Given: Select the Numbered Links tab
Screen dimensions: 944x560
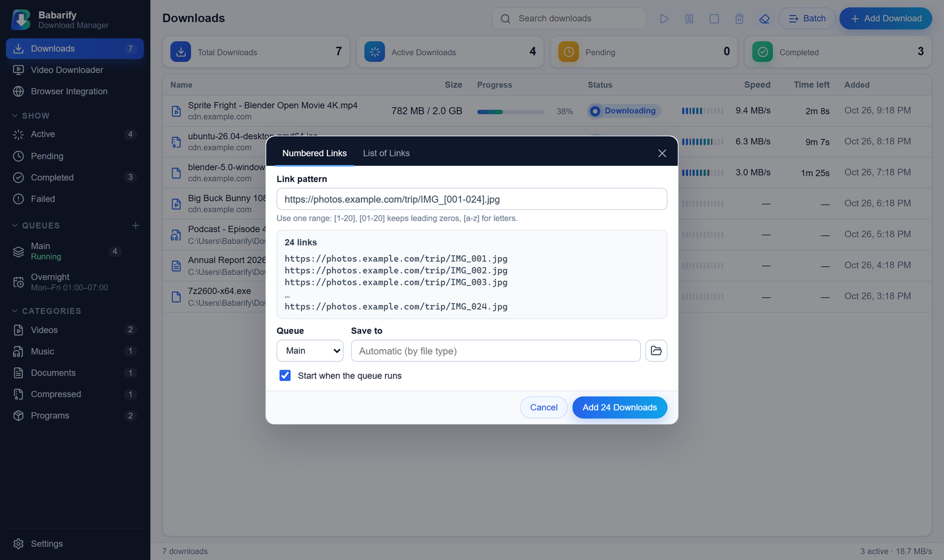Looking at the screenshot, I should point(314,153).
